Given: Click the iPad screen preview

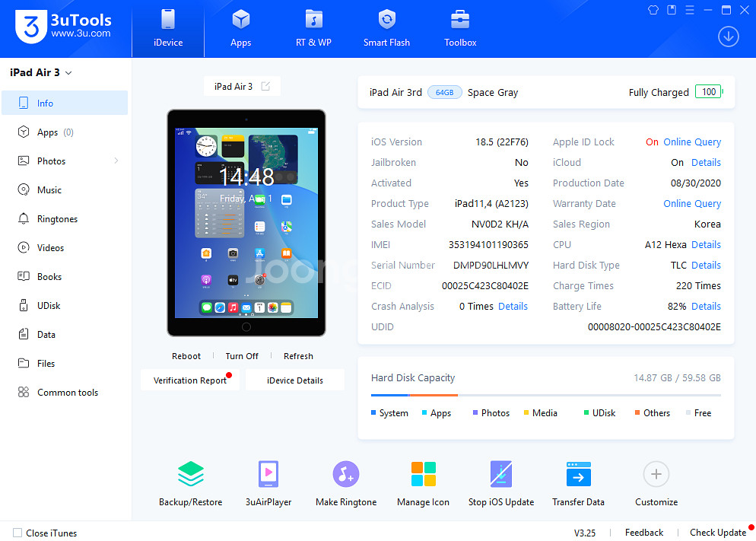Looking at the screenshot, I should pos(246,223).
